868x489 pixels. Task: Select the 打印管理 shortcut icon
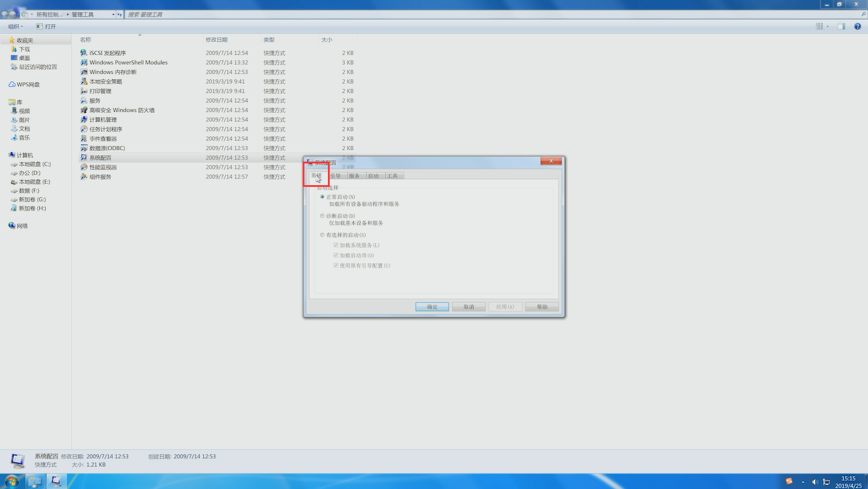point(84,91)
